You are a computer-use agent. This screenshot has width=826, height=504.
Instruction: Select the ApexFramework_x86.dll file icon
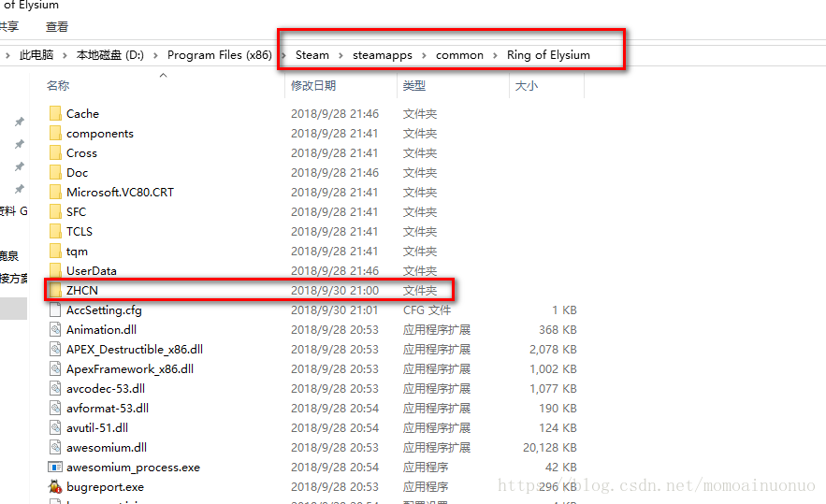coord(55,368)
